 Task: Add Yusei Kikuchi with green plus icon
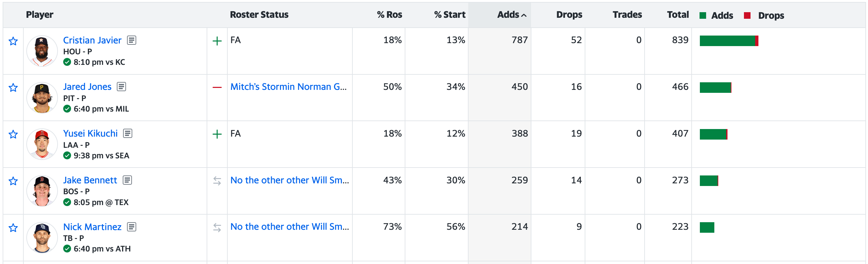[217, 134]
